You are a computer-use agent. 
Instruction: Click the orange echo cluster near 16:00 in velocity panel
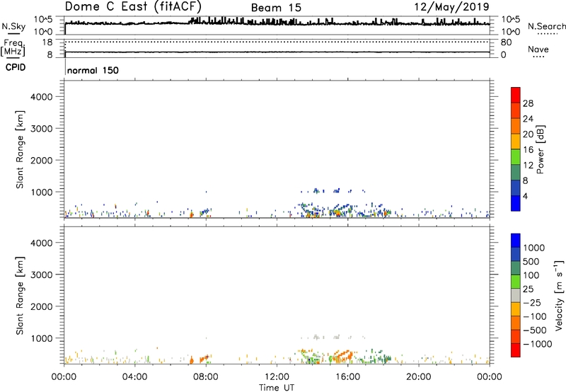pos(342,356)
